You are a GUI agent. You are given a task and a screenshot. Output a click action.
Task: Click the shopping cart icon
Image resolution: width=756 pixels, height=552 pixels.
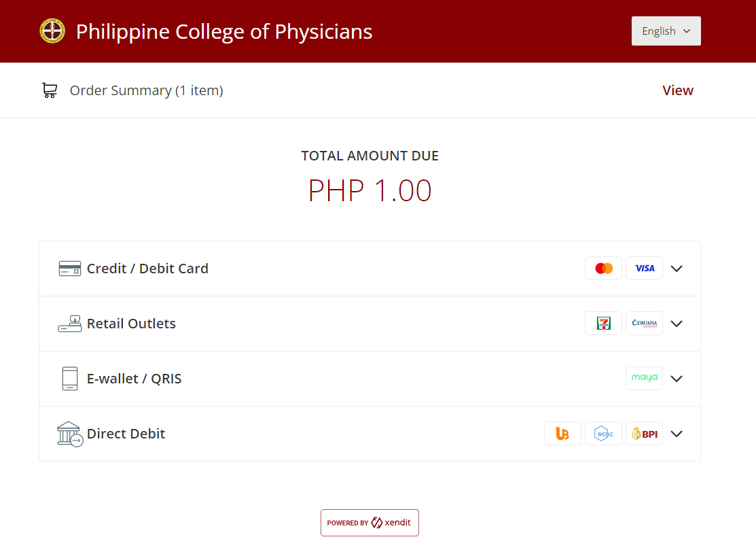click(50, 90)
